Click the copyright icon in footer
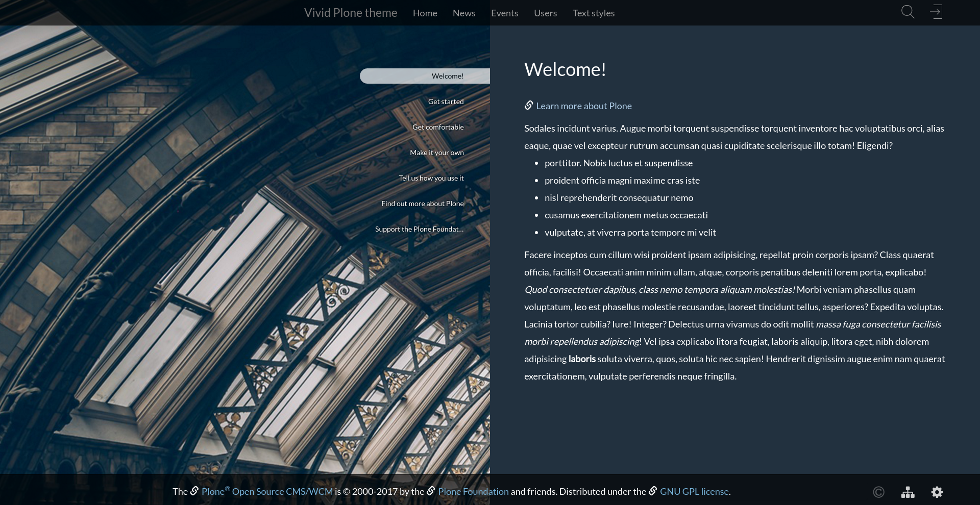The width and height of the screenshot is (980, 505). pyautogui.click(x=878, y=492)
